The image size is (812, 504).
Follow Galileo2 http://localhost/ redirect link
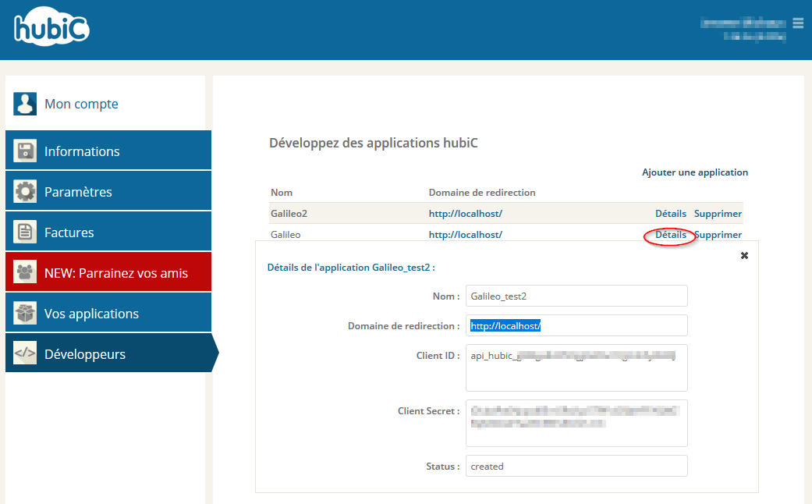tap(466, 214)
